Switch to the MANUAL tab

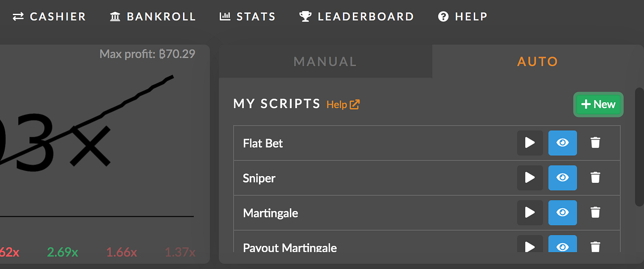(325, 61)
